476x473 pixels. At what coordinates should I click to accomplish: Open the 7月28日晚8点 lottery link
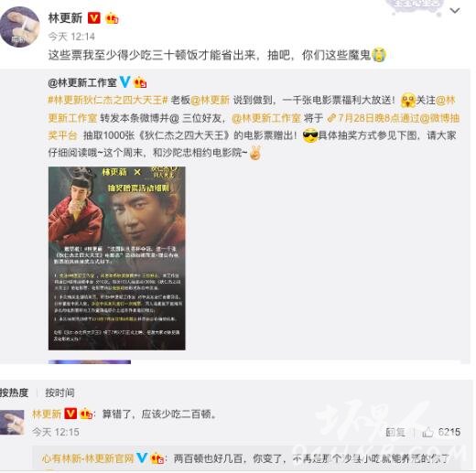pyautogui.click(x=393, y=118)
